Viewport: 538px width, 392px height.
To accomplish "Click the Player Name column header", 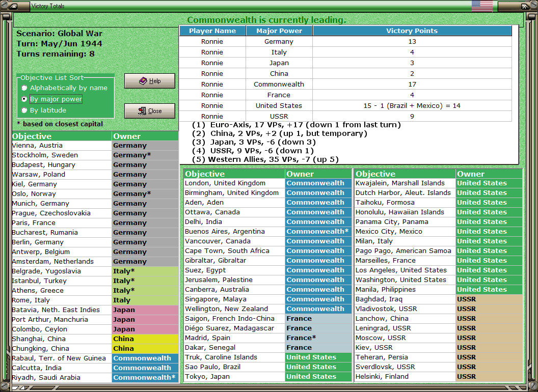I will 212,31.
